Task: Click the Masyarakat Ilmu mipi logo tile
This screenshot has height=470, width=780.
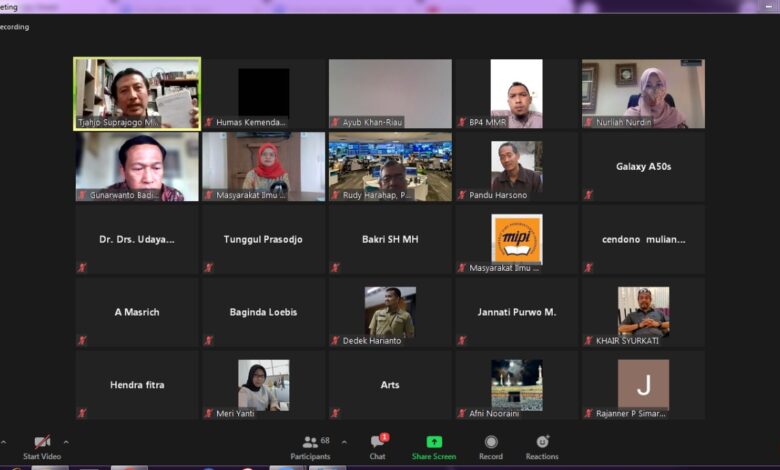Action: pyautogui.click(x=517, y=240)
